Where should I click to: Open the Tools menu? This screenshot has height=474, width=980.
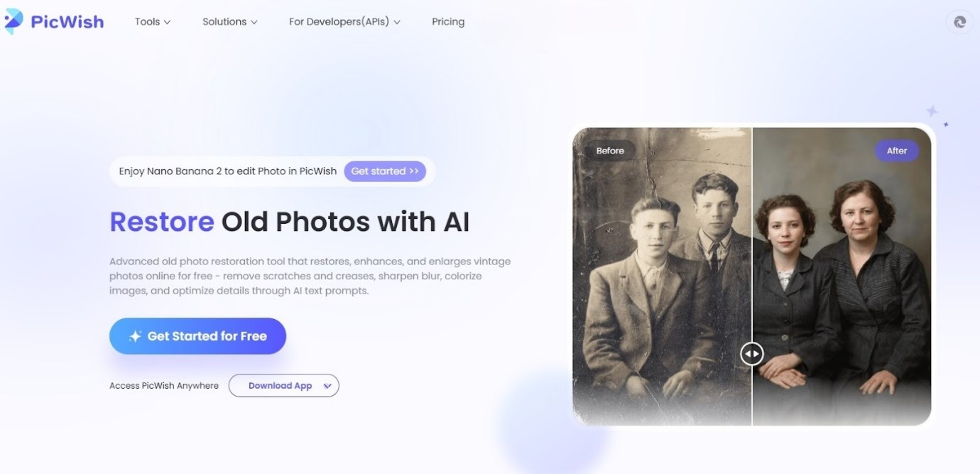(x=153, y=22)
